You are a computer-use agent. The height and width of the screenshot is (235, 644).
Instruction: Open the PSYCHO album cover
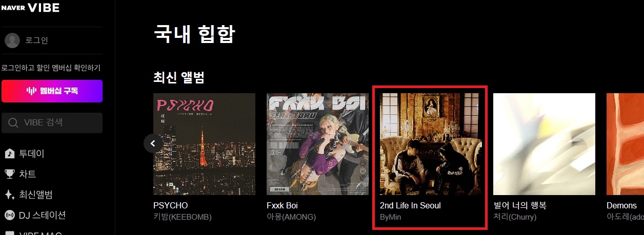coord(204,144)
